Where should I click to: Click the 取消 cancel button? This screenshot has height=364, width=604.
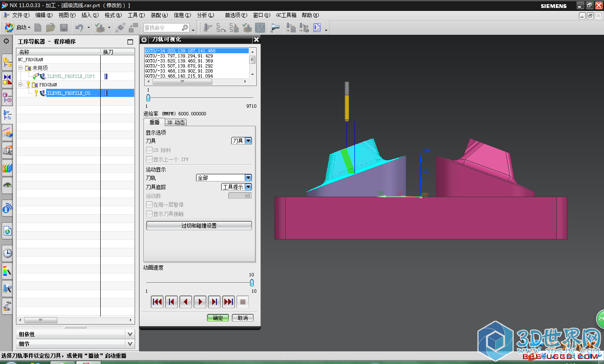click(242, 318)
